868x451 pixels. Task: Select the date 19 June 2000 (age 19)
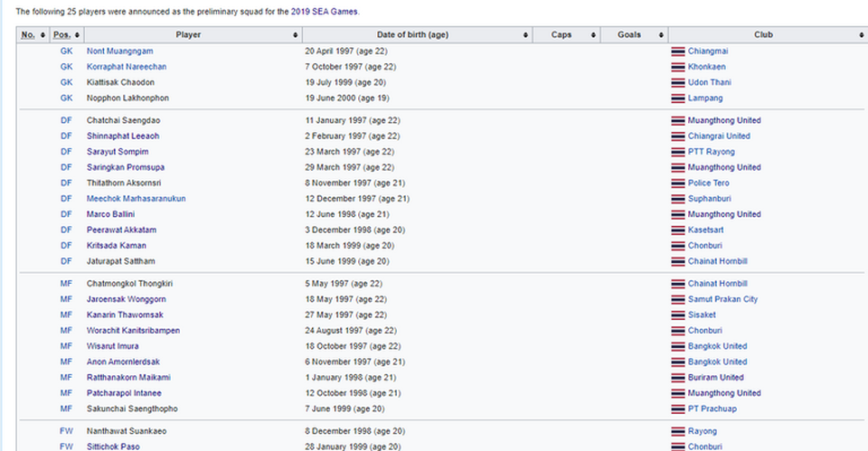(347, 98)
